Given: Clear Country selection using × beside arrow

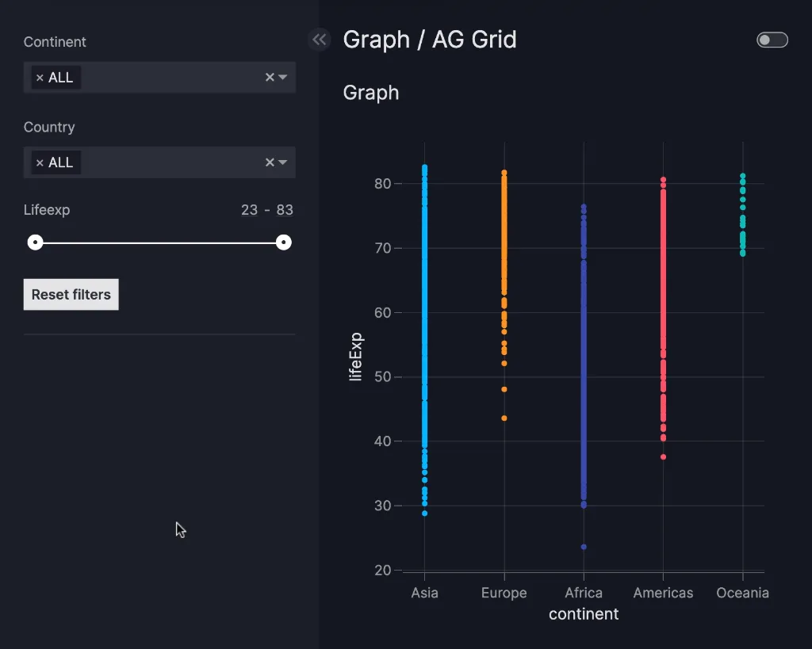Looking at the screenshot, I should point(270,162).
